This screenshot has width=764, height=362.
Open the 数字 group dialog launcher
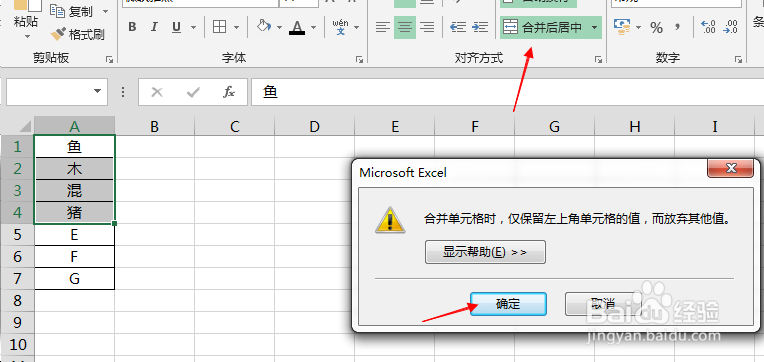click(740, 59)
